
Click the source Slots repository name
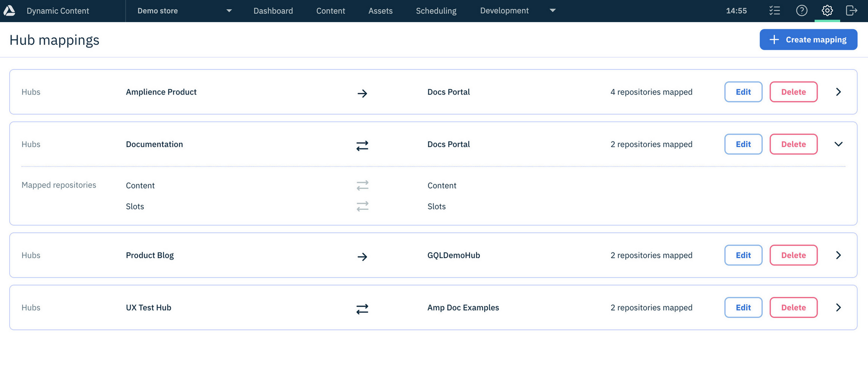click(135, 206)
